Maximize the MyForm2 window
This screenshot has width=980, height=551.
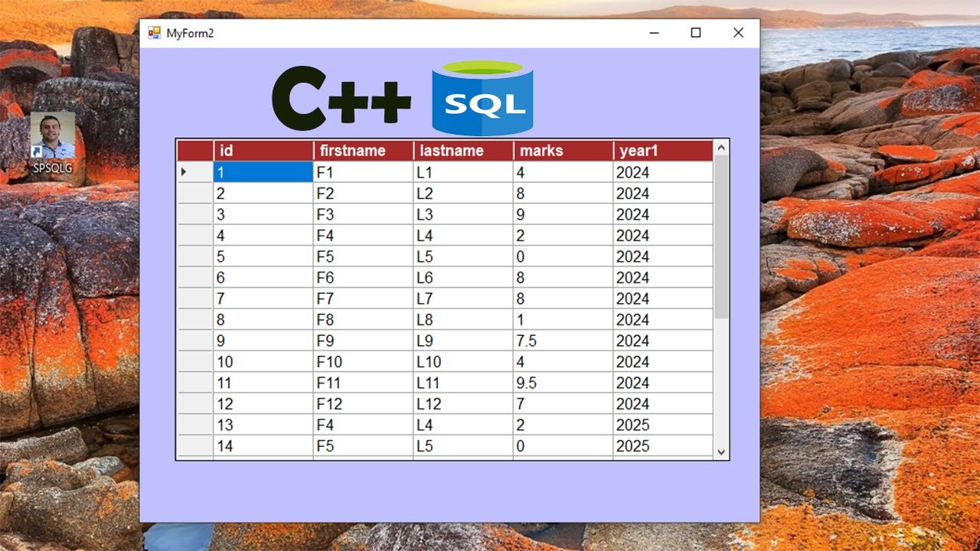[696, 33]
